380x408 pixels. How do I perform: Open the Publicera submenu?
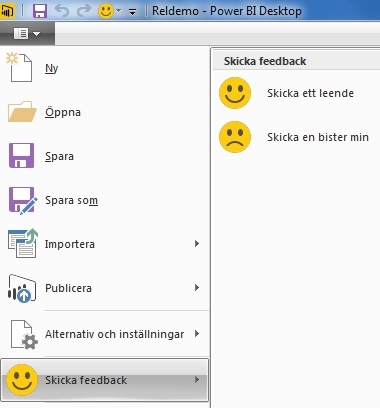[105, 288]
